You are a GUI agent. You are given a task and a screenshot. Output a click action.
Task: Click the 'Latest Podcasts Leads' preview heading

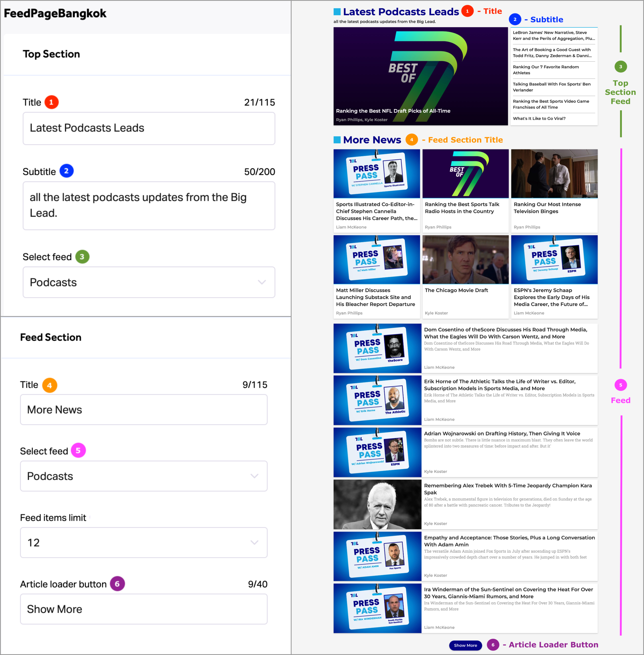tap(401, 12)
